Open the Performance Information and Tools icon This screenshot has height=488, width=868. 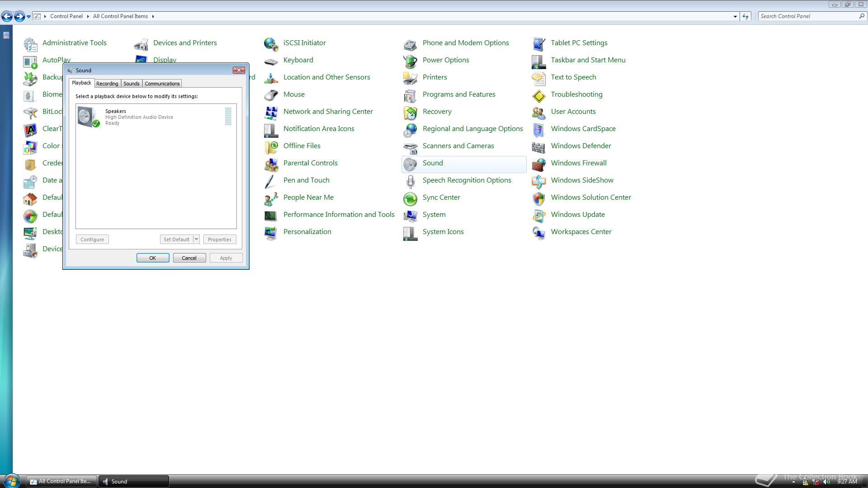(x=271, y=216)
